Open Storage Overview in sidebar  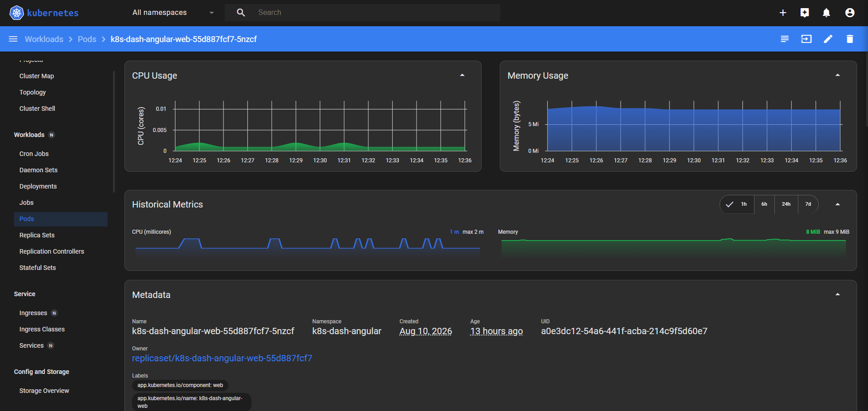tap(44, 391)
